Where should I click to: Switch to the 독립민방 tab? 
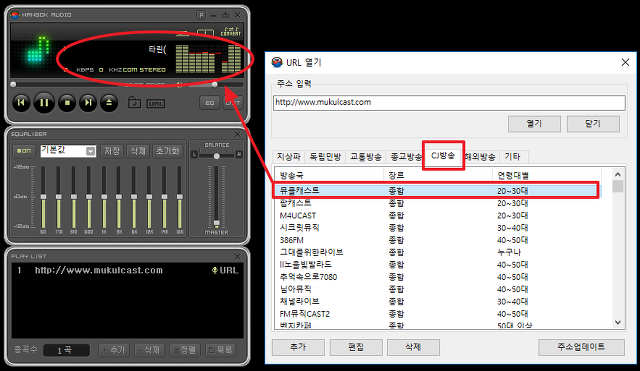(325, 157)
